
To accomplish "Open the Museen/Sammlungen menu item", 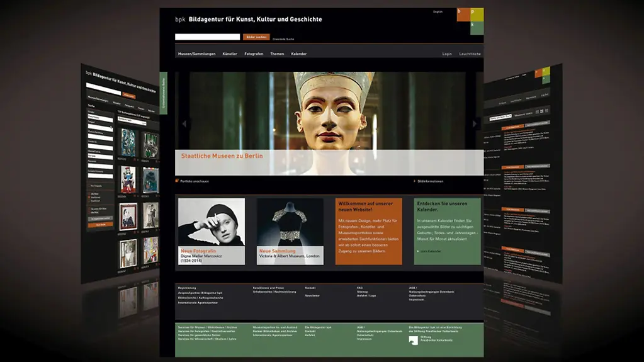I will pyautogui.click(x=197, y=54).
